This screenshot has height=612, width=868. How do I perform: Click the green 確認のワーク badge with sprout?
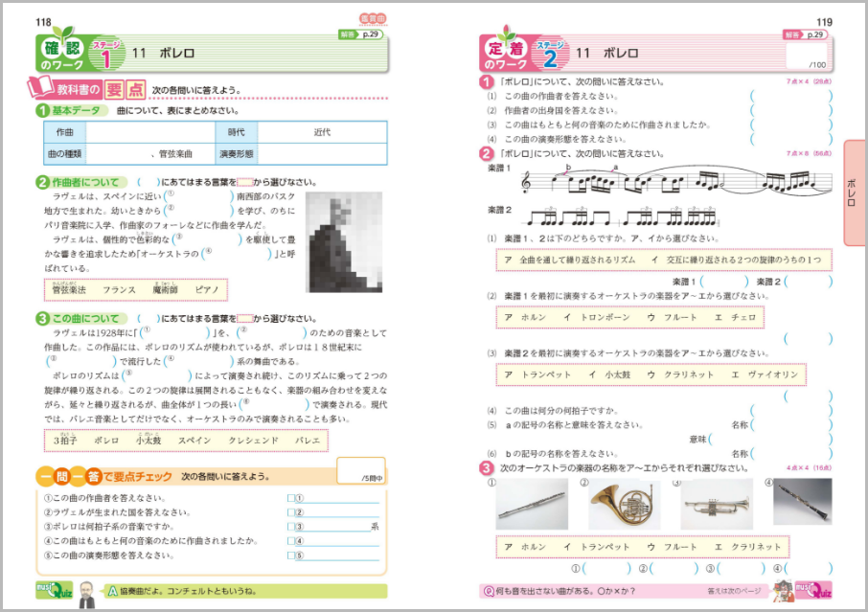pyautogui.click(x=61, y=51)
